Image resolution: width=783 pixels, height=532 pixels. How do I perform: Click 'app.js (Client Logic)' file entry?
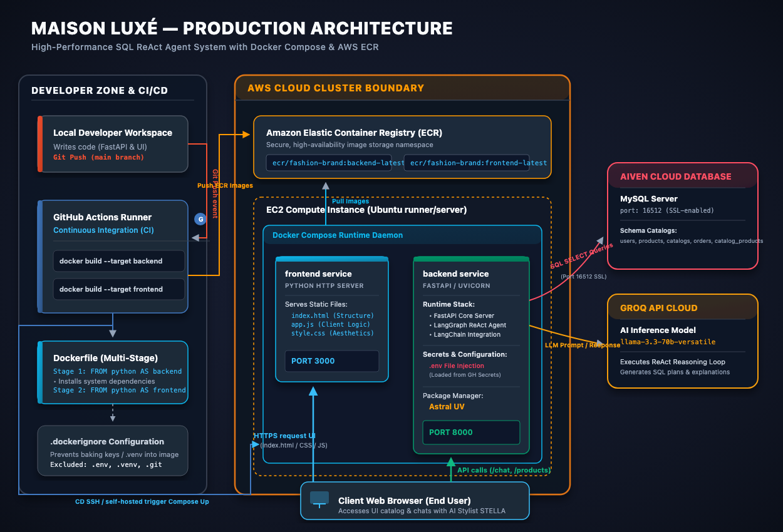331,324
